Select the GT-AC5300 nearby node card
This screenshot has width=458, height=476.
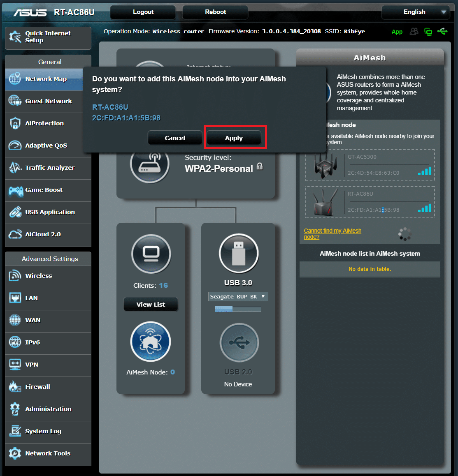(x=370, y=165)
